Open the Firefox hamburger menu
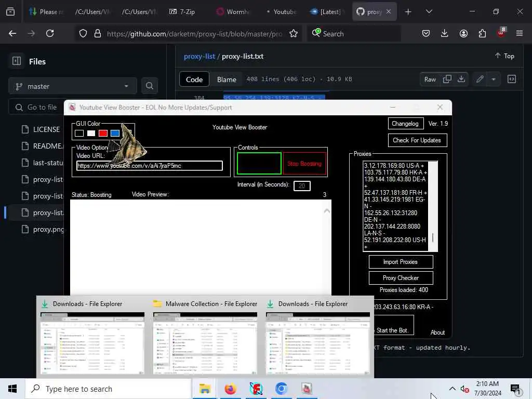This screenshot has height=399, width=532. [520, 33]
